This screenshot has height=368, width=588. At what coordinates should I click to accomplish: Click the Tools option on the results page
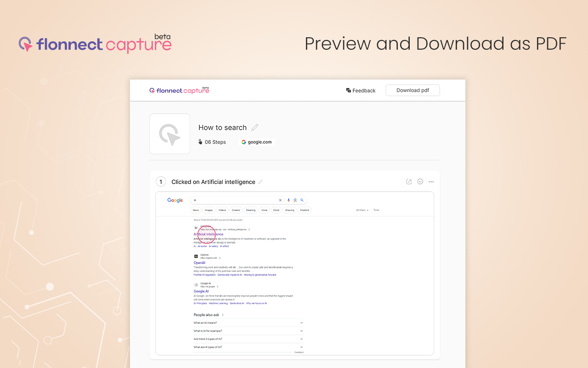(376, 210)
